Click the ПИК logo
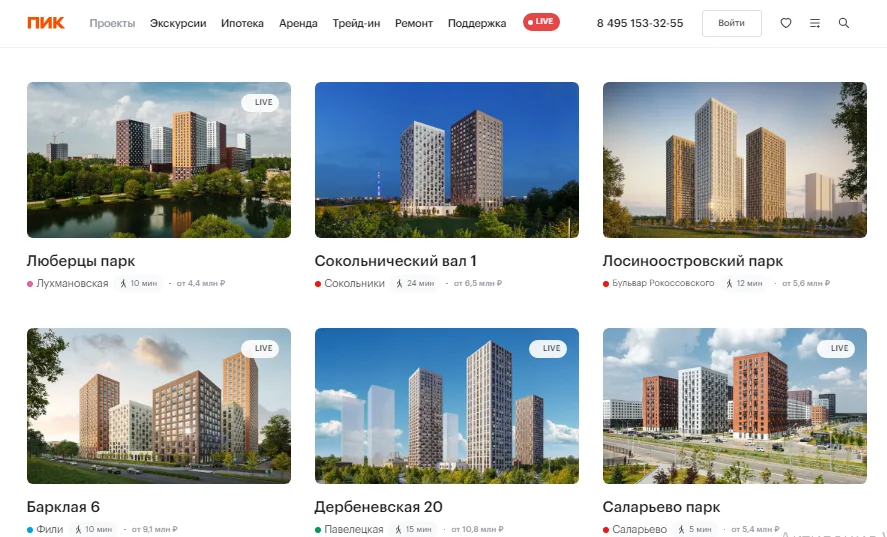The width and height of the screenshot is (887, 537). click(46, 23)
